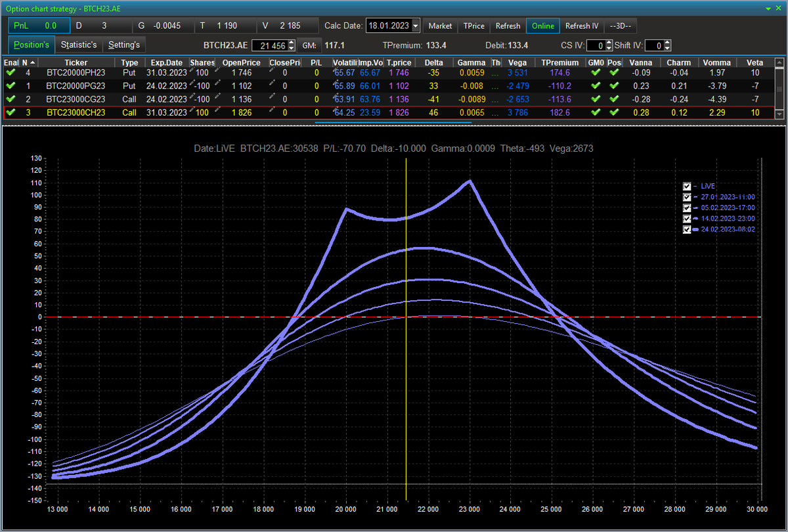This screenshot has width=788, height=532.
Task: Click the Market button
Action: point(440,26)
